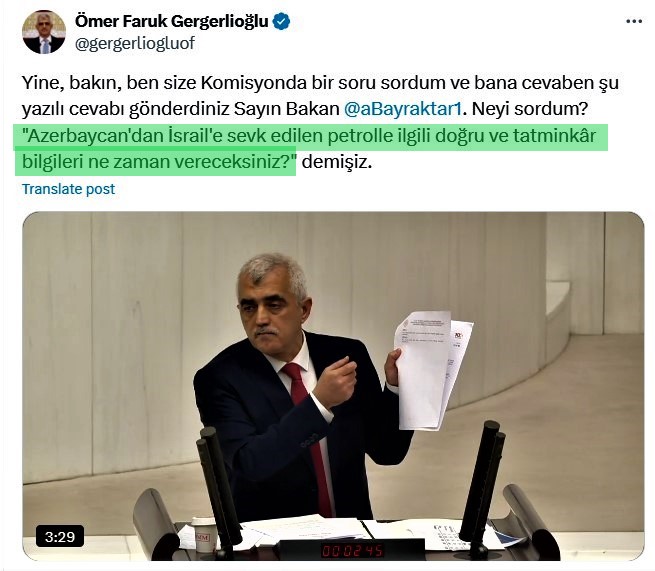Screen dimensions: 655x571
Task: Click the document held up in the video
Action: click(432, 370)
